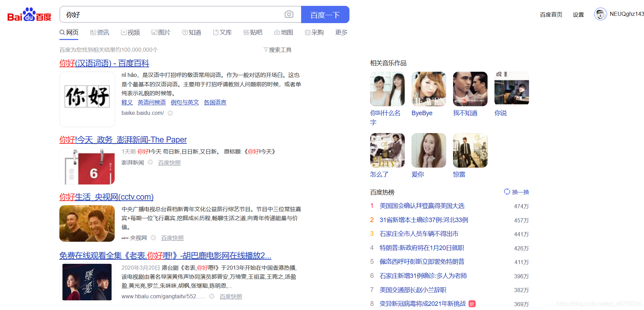Screen dimensions: 644x310
Task: Open 免费在线观看全集《老表,你好嘢!》 result
Action: [x=165, y=256]
